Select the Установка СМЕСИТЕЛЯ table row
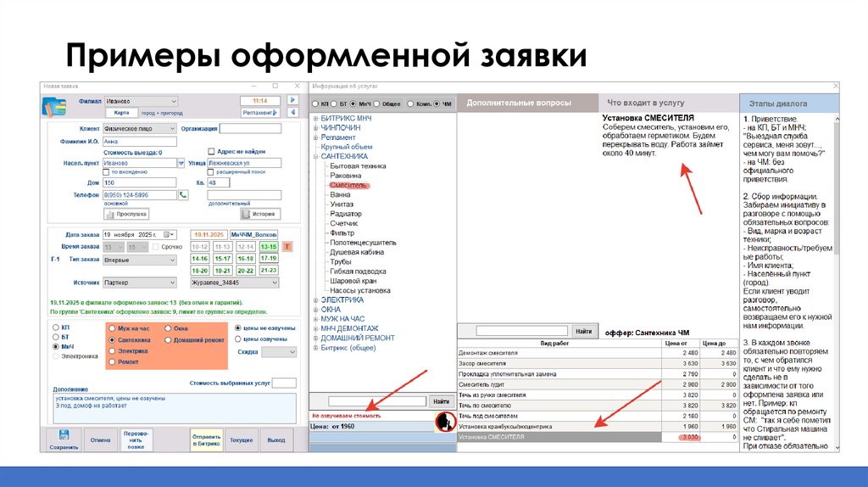 598,437
